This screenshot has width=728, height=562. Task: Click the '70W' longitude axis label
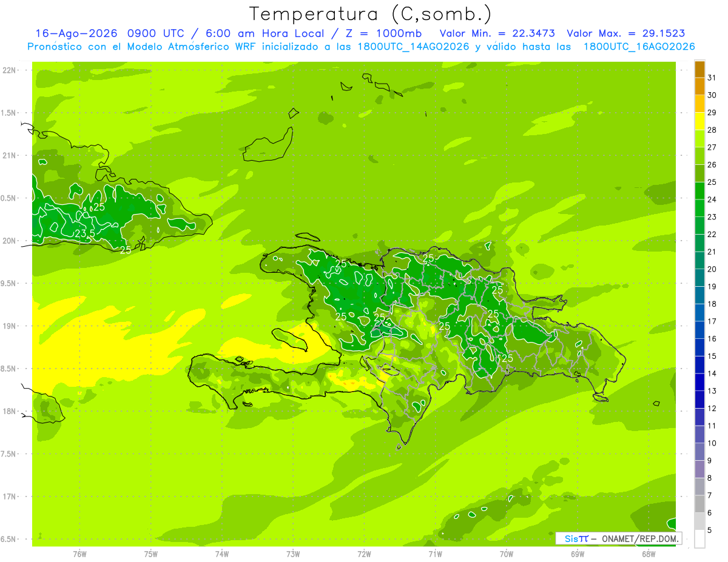[x=507, y=554]
